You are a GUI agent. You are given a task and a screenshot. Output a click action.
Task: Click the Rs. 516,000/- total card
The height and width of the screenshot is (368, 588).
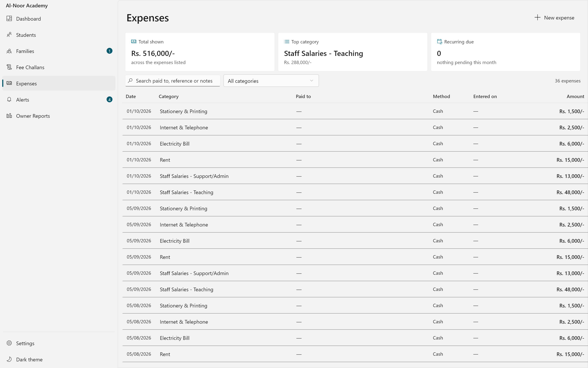click(x=200, y=52)
